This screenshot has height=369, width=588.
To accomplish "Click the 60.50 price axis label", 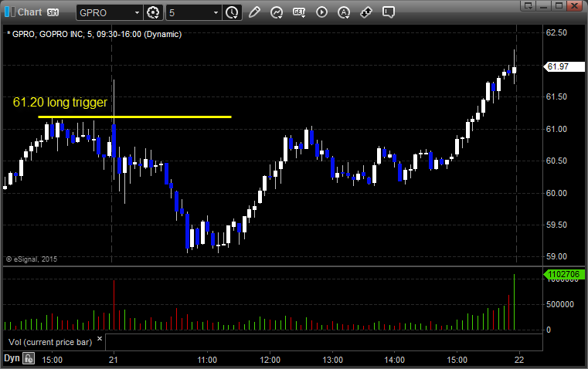I will [x=556, y=161].
